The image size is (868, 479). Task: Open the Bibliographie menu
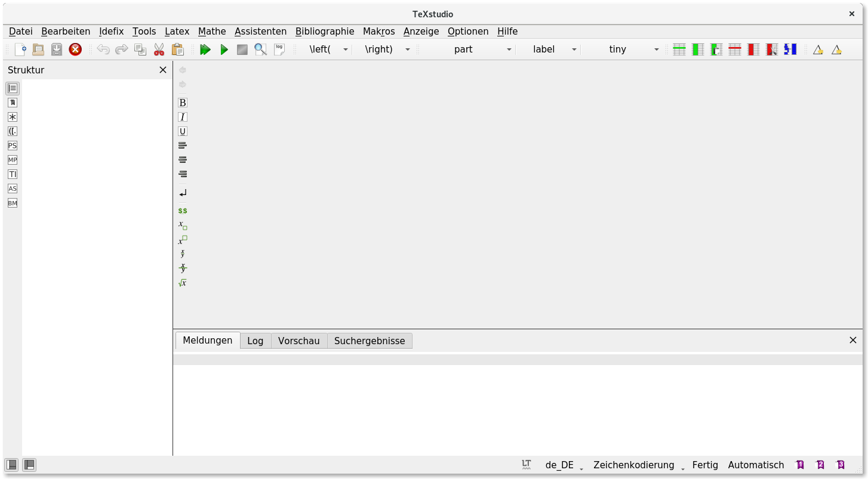[x=325, y=32]
